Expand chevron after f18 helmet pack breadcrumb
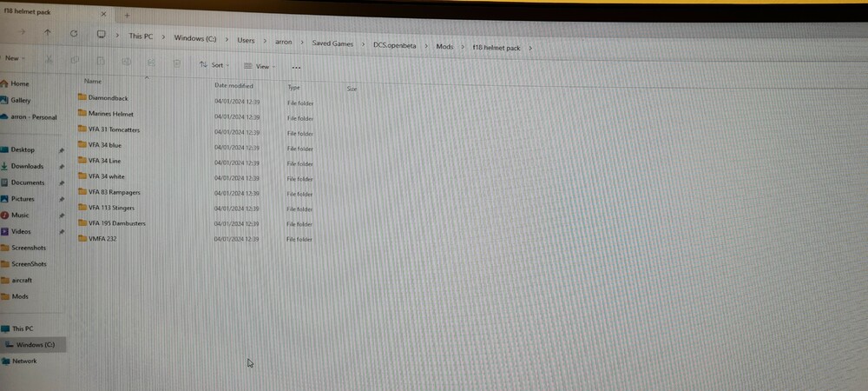868x391 pixels. (530, 48)
